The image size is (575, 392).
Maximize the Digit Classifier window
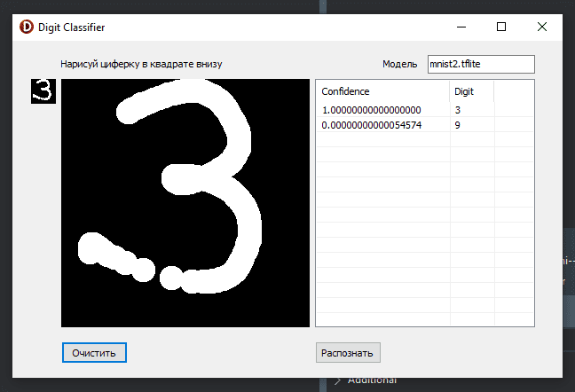click(x=501, y=27)
